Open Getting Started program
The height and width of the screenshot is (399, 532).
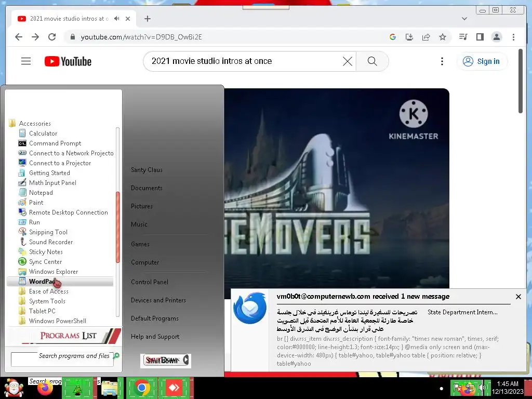(49, 172)
